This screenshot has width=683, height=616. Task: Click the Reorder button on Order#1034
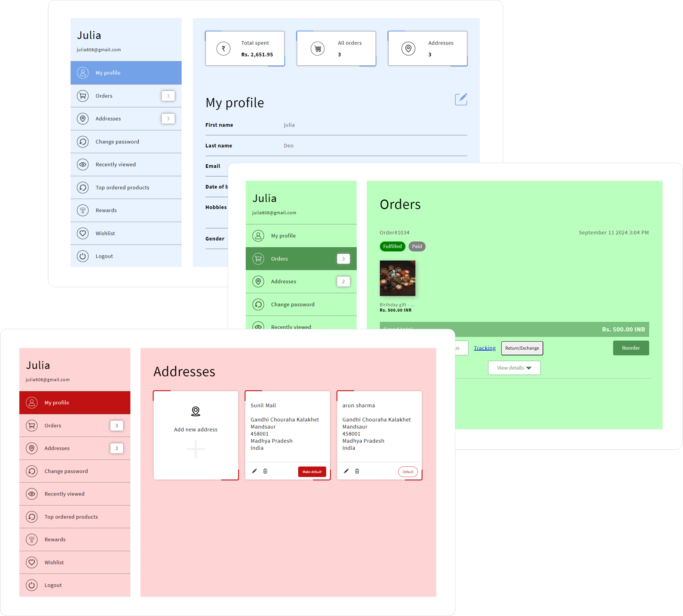[631, 348]
